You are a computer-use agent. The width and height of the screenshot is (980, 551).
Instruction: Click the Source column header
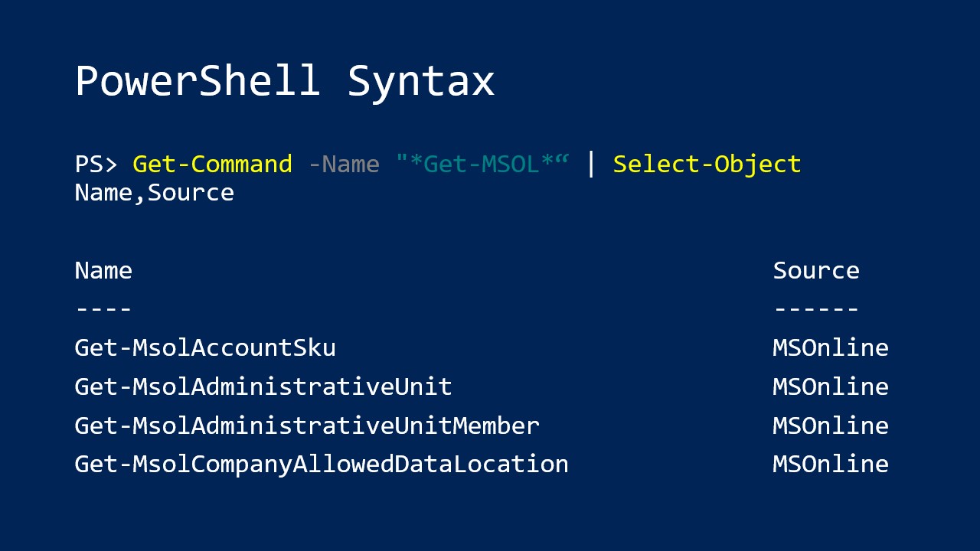click(x=815, y=271)
